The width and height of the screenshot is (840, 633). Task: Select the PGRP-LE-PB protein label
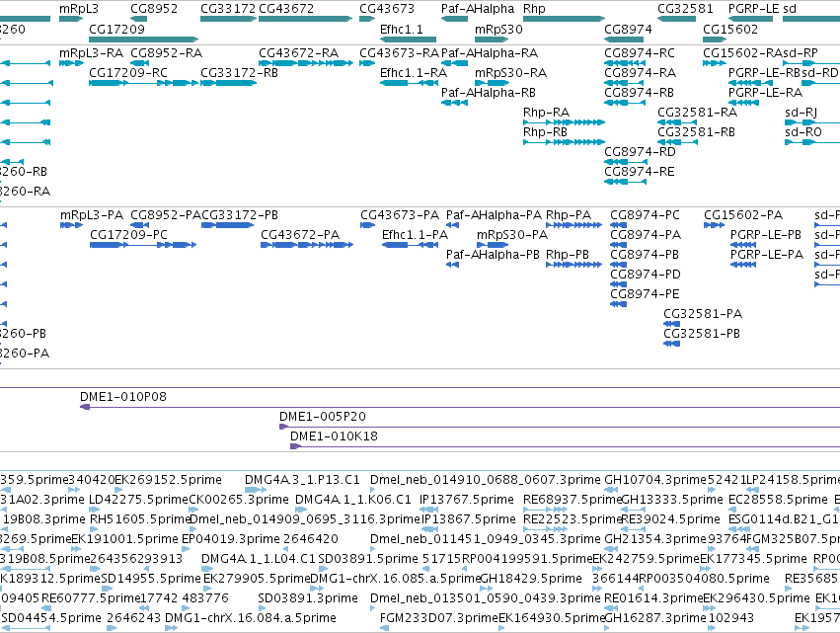point(766,235)
